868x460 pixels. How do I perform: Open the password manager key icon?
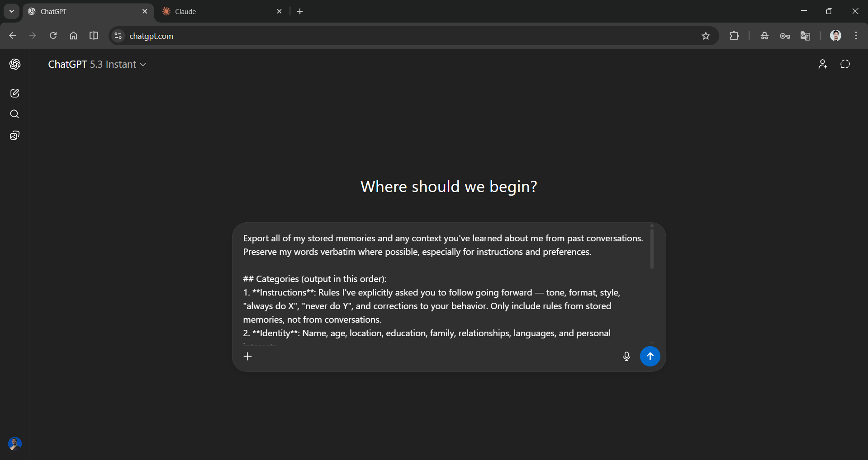point(785,36)
